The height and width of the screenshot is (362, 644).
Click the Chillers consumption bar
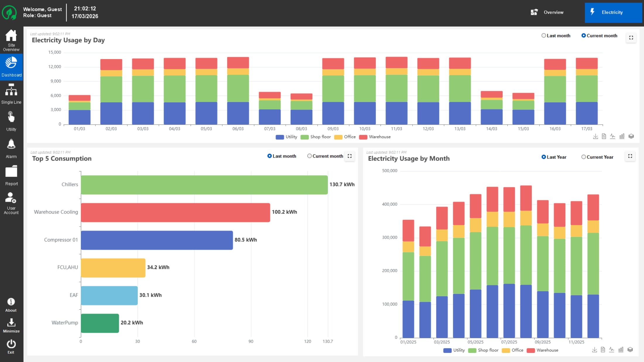click(x=204, y=185)
